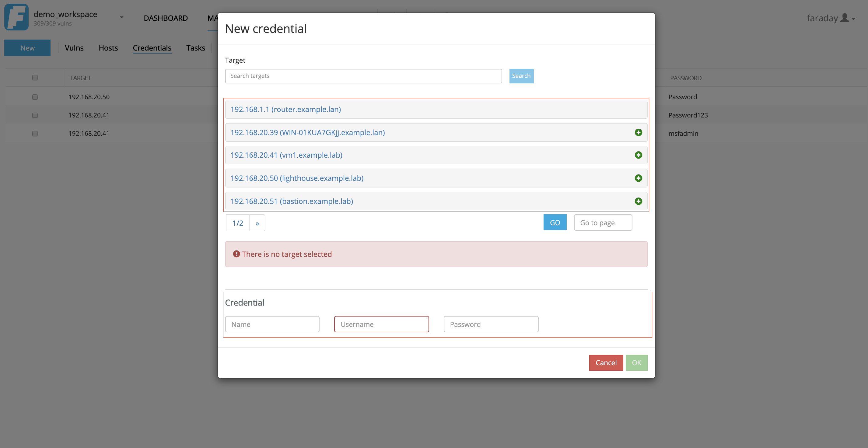This screenshot has height=448, width=868.
Task: Select 192.168.1.1 router.example.lan target
Action: pyautogui.click(x=285, y=109)
